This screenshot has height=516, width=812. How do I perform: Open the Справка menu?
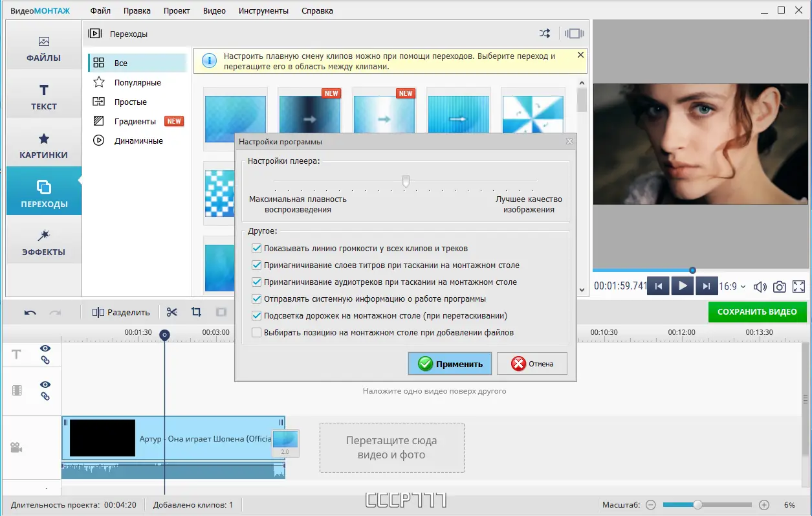click(317, 11)
